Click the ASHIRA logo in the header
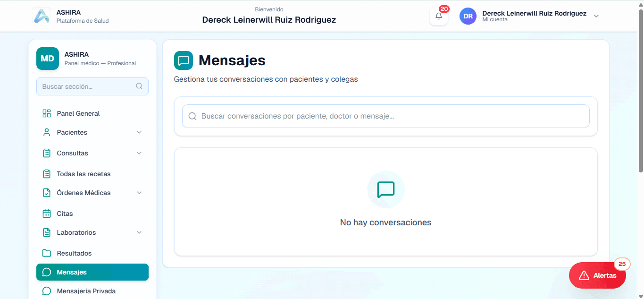This screenshot has height=299, width=644. [x=42, y=16]
